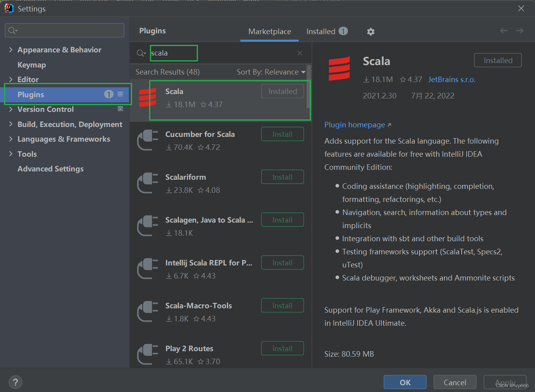Screen dimensions: 535x392
Task: Expand the Tools settings section
Action: click(11, 154)
